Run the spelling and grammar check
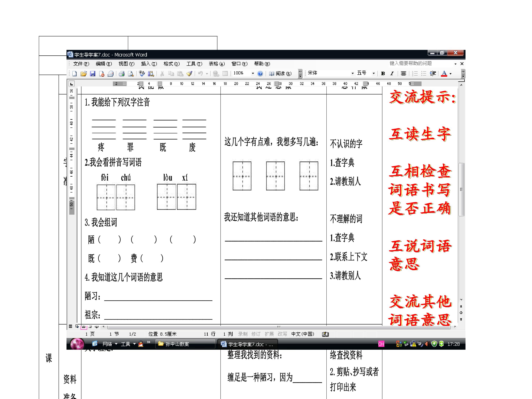Viewport: 532px width, 399px height. [x=142, y=74]
